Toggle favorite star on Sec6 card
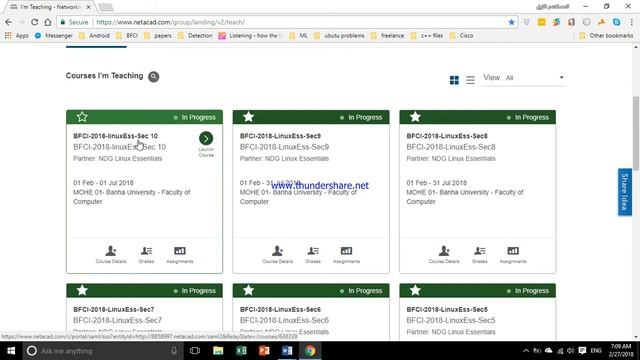This screenshot has height=360, width=640. click(248, 290)
